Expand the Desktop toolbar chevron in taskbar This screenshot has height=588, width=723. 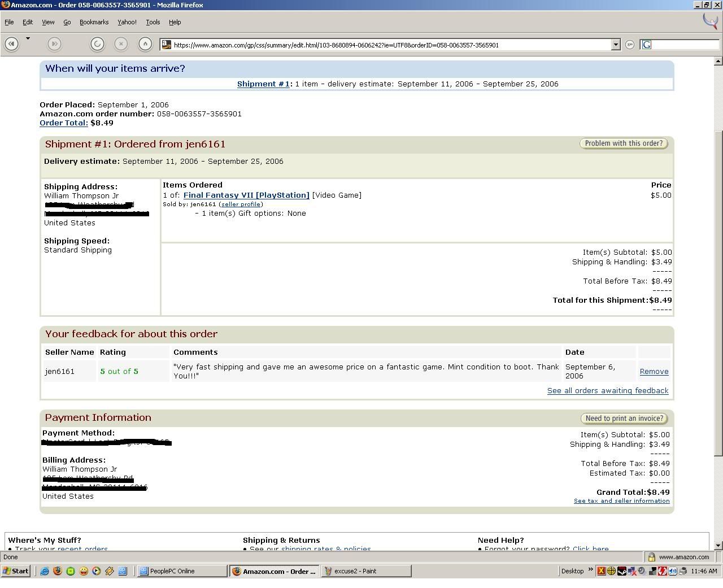[591, 570]
